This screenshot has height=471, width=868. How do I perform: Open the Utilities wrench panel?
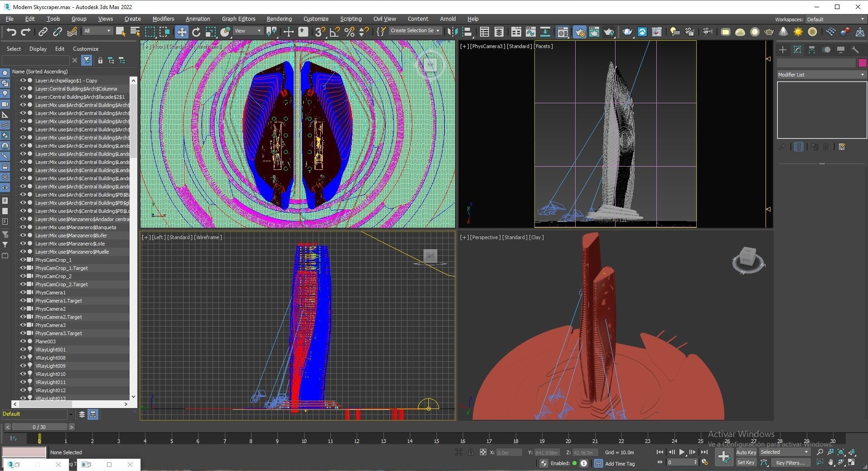pyautogui.click(x=855, y=50)
